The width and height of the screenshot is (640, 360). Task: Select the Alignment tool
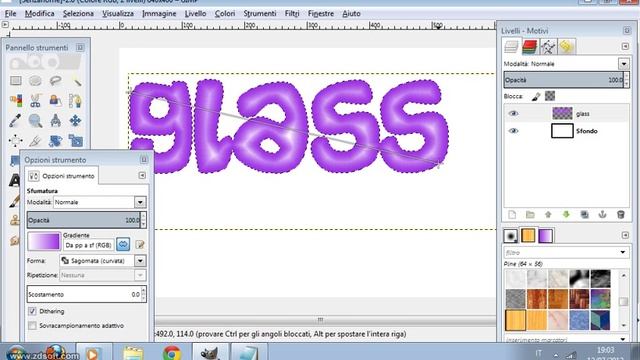point(16,140)
